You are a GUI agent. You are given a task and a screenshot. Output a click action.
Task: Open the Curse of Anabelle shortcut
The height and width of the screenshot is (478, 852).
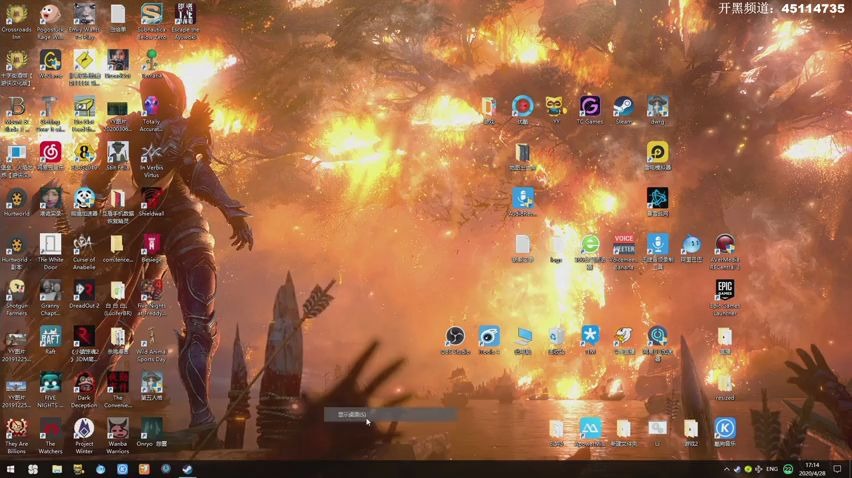(84, 251)
